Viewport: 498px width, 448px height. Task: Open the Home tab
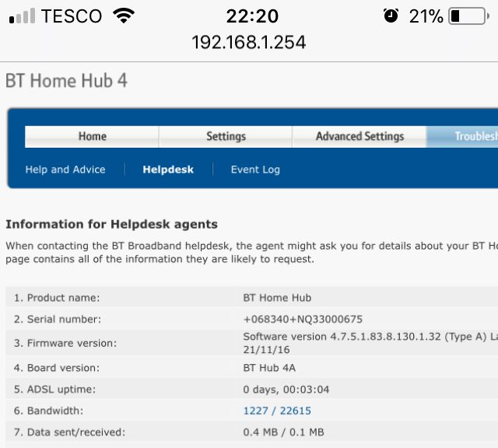pyautogui.click(x=92, y=137)
